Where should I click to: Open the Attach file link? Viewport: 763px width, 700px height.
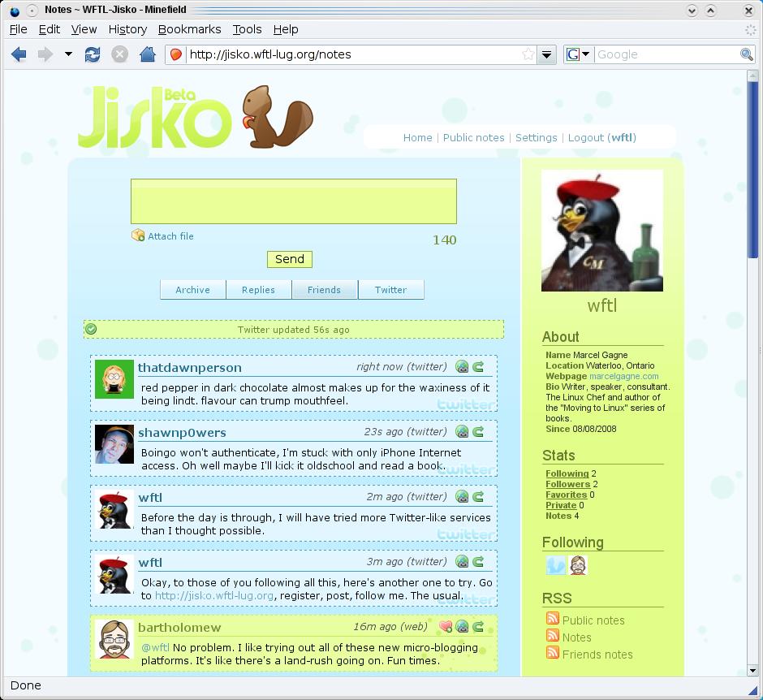pyautogui.click(x=170, y=236)
